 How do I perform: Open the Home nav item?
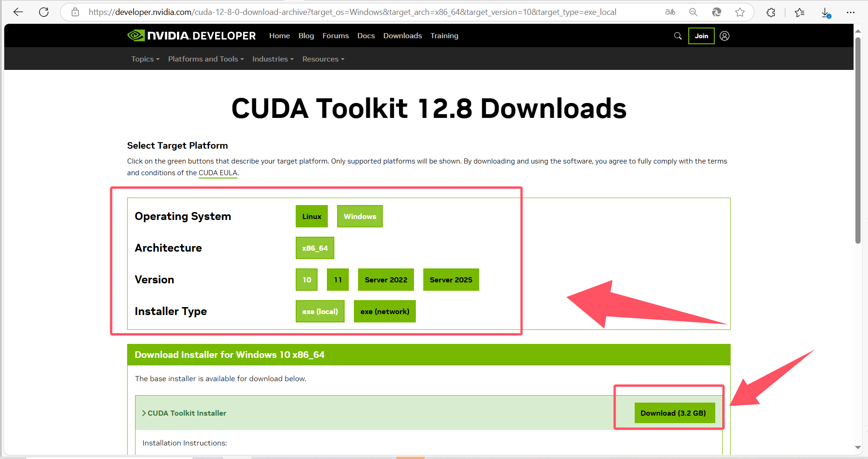click(279, 36)
